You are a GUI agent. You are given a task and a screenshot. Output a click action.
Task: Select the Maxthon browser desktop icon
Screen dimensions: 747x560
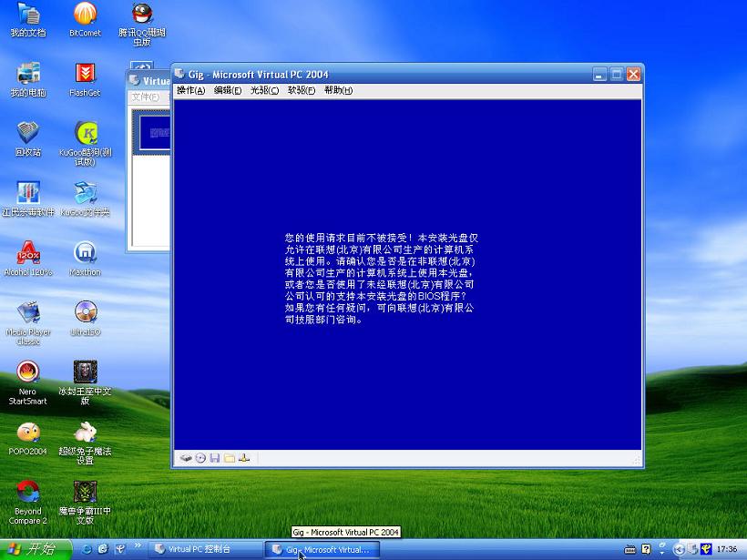point(85,259)
